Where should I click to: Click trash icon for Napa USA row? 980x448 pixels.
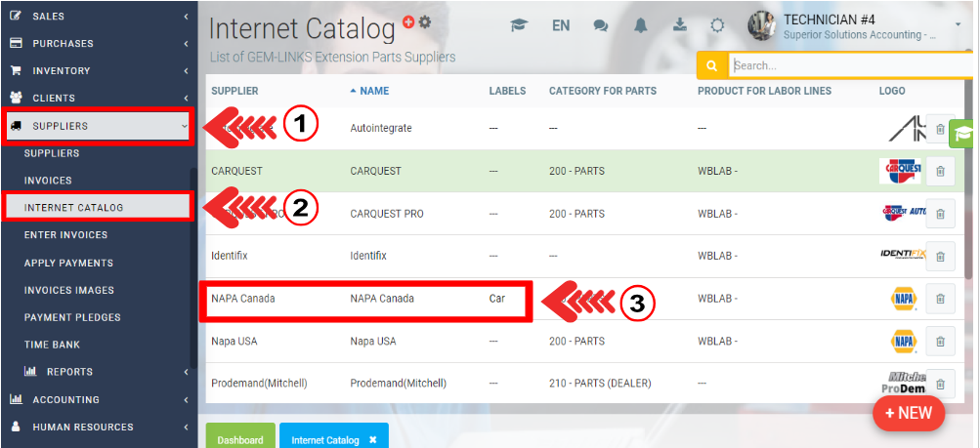point(940,342)
